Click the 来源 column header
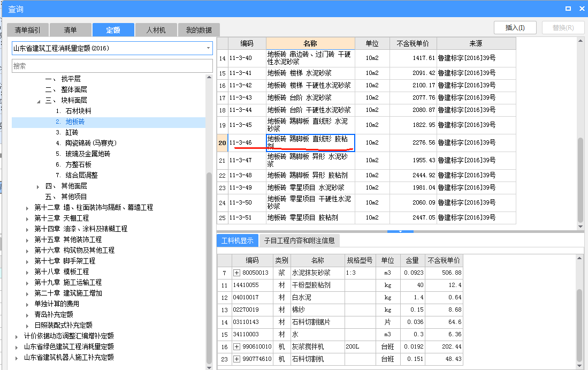 [x=476, y=43]
